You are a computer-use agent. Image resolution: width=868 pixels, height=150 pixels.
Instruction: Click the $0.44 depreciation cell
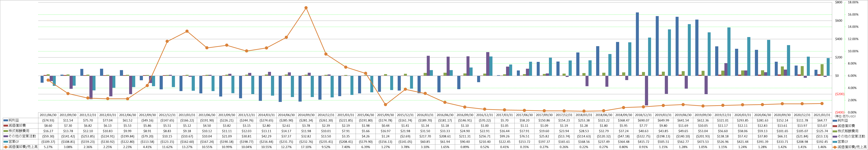(385, 126)
